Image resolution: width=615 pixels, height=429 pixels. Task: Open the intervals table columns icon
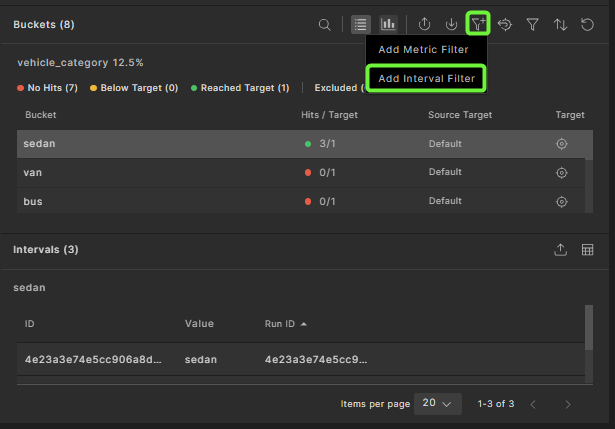point(588,250)
